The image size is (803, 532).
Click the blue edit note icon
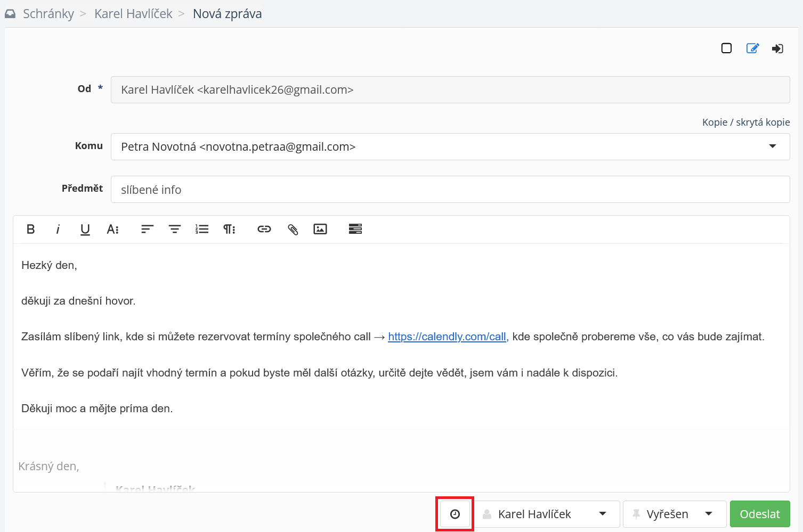[752, 48]
